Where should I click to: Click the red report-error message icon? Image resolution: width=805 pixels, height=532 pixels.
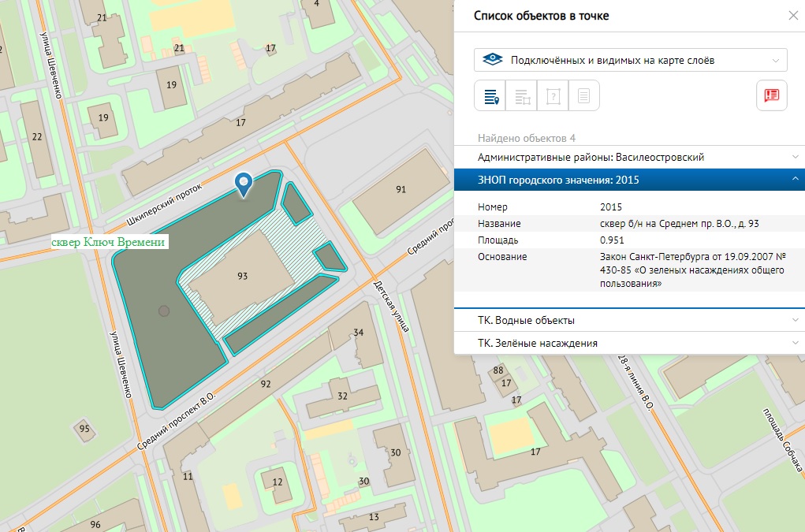point(771,95)
